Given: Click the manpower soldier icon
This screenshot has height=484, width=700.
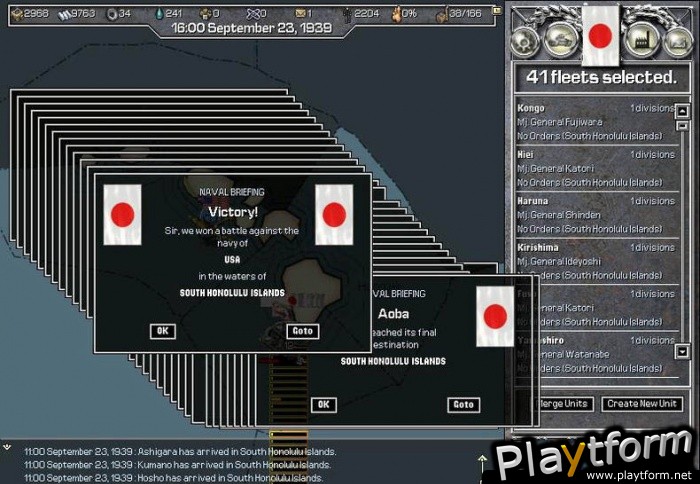Looking at the screenshot, I should pos(347,15).
